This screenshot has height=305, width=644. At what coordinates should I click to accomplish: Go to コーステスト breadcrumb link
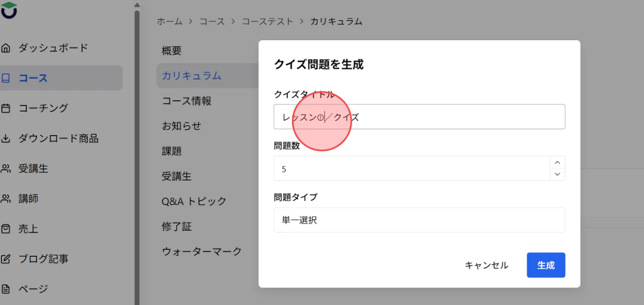tap(267, 22)
